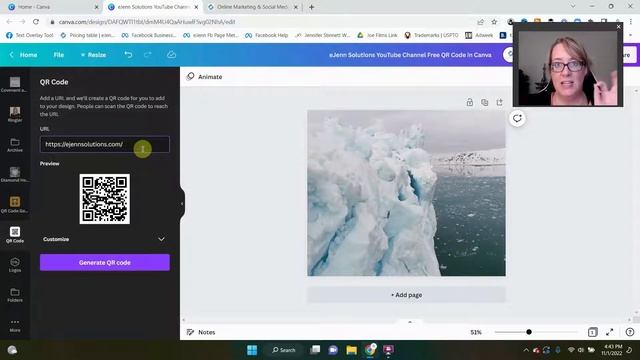Open the QR Code Generator sidebar app
The height and width of the screenshot is (360, 640).
pos(15,204)
